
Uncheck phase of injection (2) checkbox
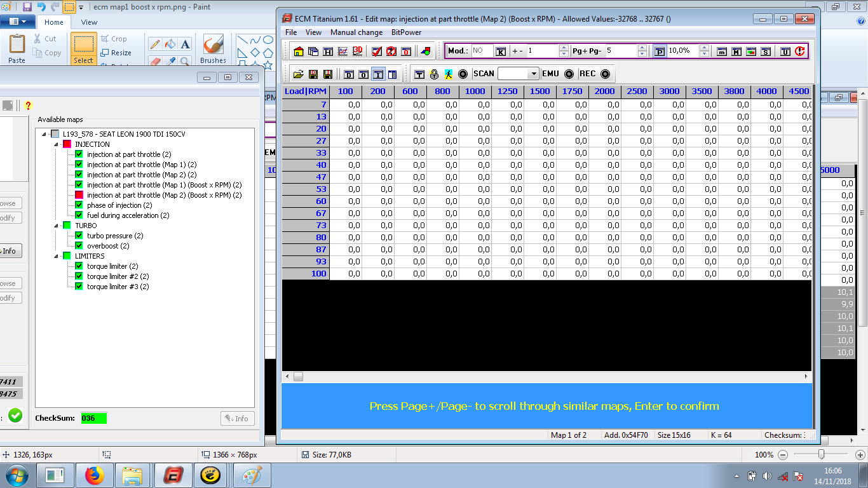pos(79,205)
